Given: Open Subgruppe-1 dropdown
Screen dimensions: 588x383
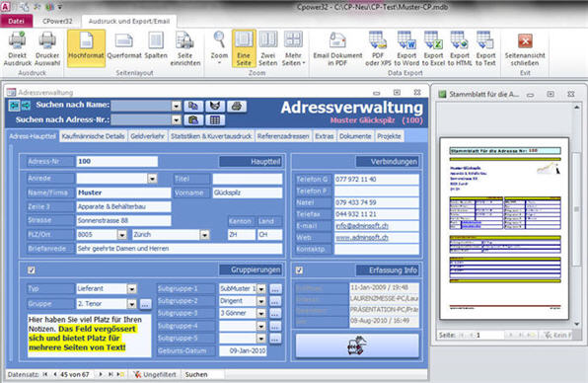Looking at the screenshot, I should pyautogui.click(x=261, y=289).
